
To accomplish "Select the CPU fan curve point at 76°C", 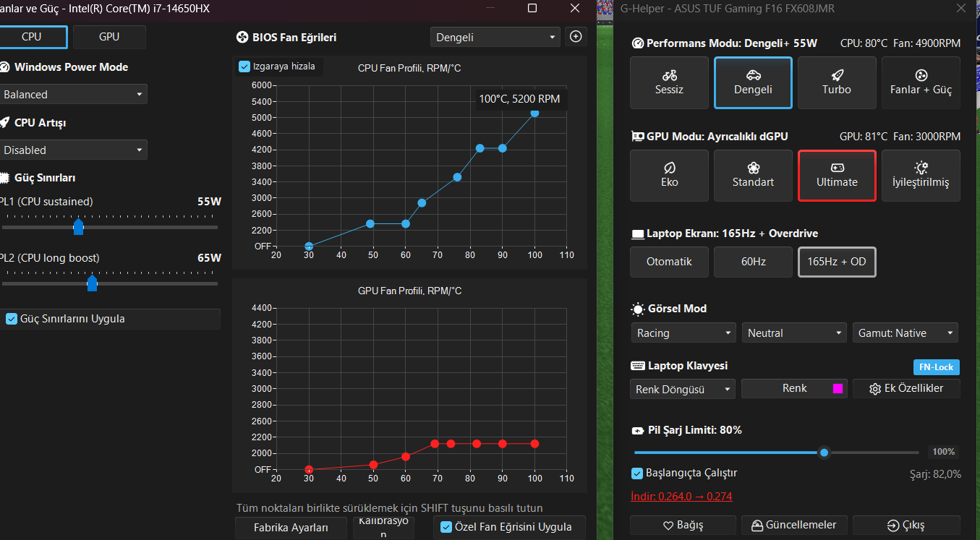I will pyautogui.click(x=457, y=177).
